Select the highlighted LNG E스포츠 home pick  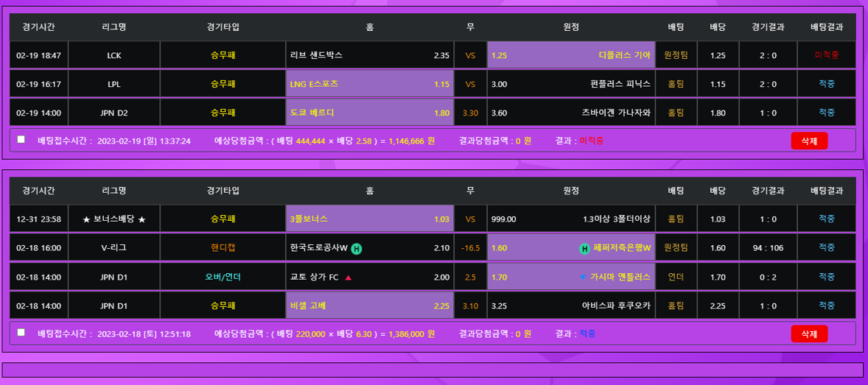click(369, 84)
